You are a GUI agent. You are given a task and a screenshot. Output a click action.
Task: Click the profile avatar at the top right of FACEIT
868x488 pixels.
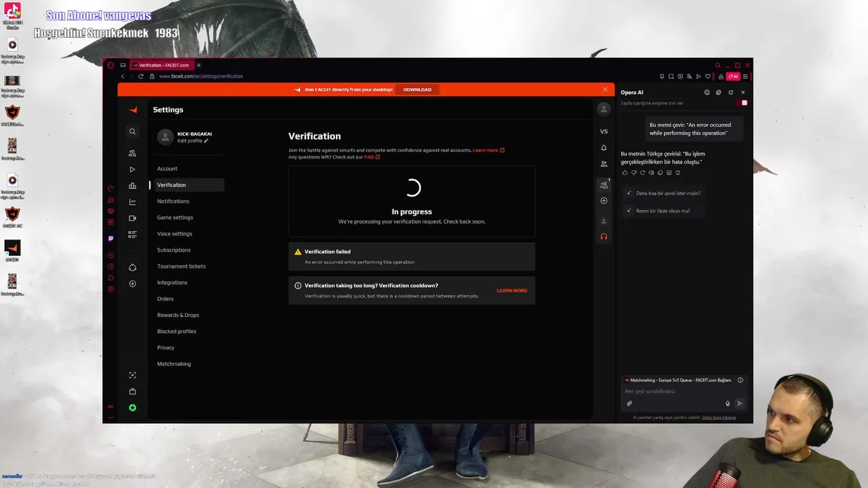[604, 108]
